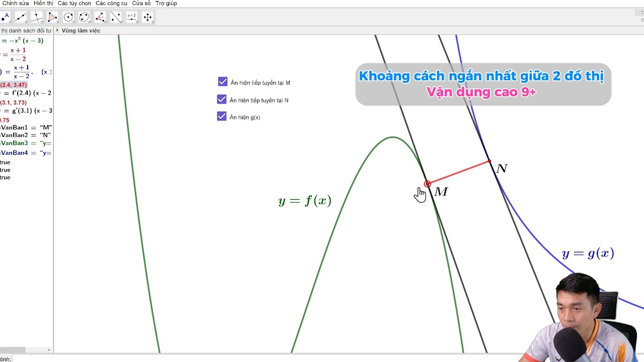Screen dimensions: 644x362
Task: Open the 'Các tùy chọn' menu
Action: tap(74, 4)
